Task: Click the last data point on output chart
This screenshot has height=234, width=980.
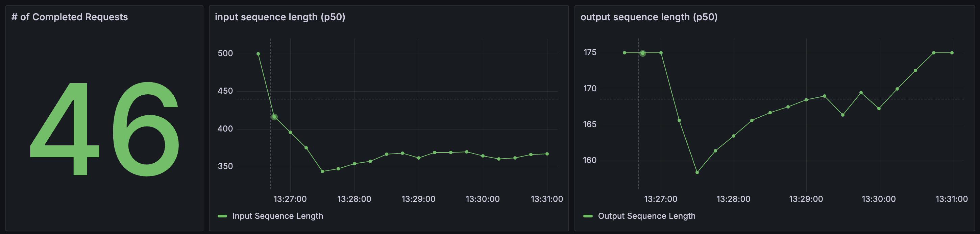Action: coord(952,53)
